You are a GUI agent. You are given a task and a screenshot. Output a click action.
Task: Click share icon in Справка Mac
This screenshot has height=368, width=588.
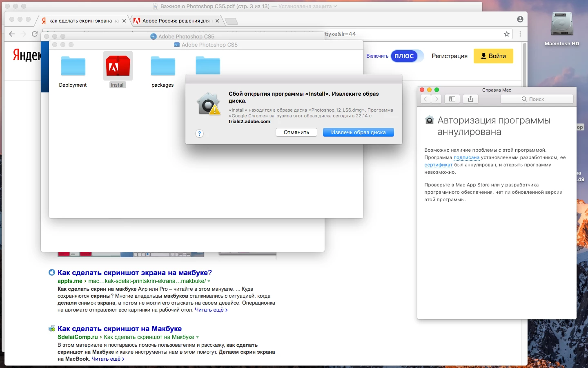(470, 99)
